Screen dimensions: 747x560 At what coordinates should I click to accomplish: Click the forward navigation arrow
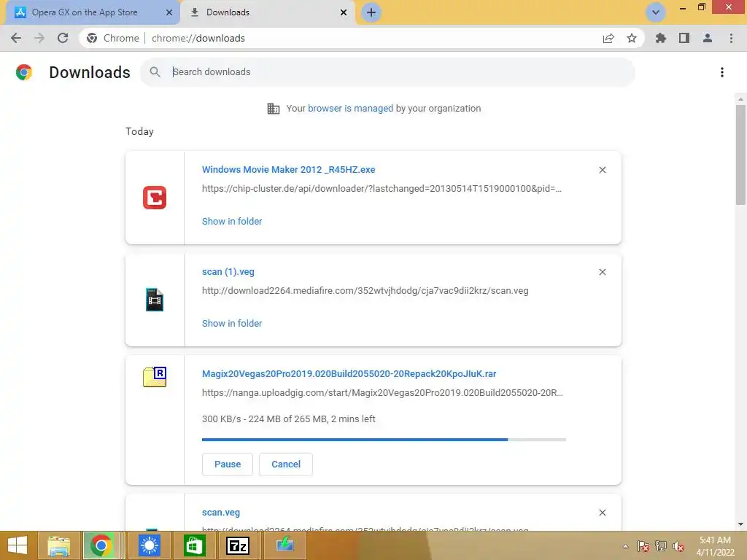[x=39, y=38]
